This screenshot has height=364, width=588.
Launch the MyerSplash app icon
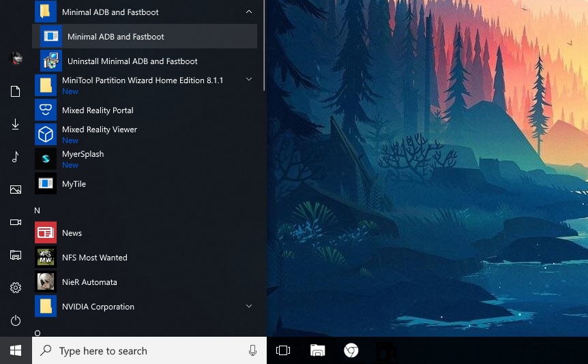point(46,159)
